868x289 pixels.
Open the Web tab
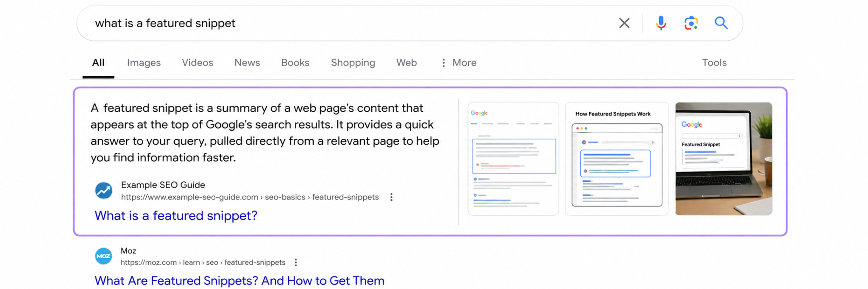[406, 63]
